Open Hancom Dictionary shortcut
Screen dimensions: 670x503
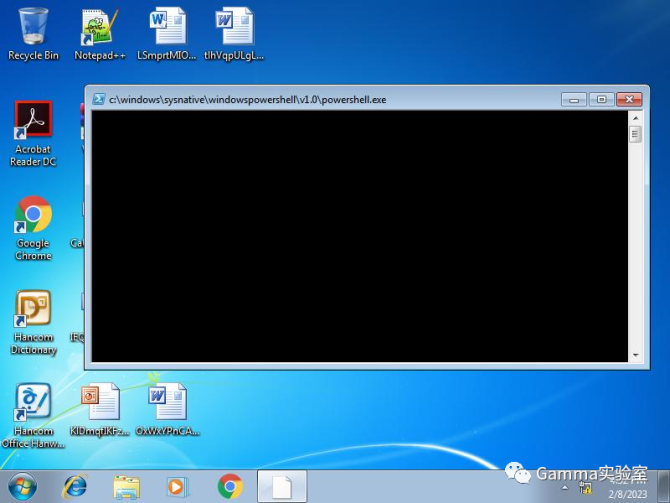33,322
